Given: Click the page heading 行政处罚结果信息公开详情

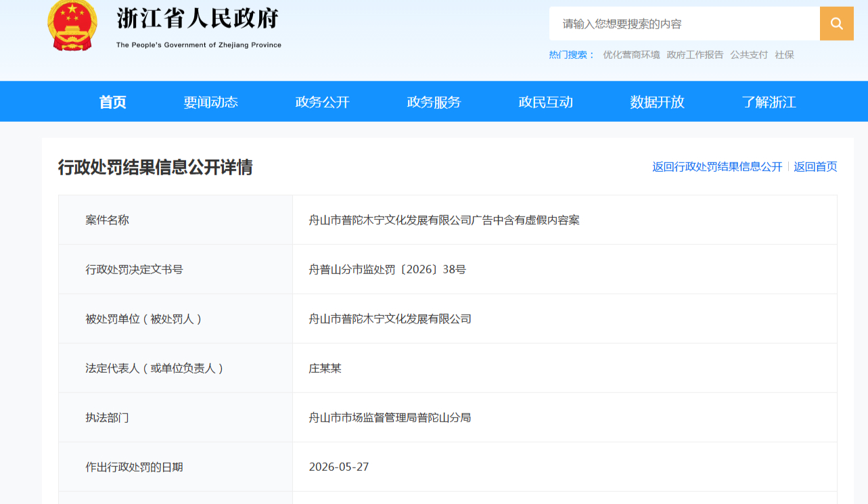Looking at the screenshot, I should pyautogui.click(x=156, y=167).
